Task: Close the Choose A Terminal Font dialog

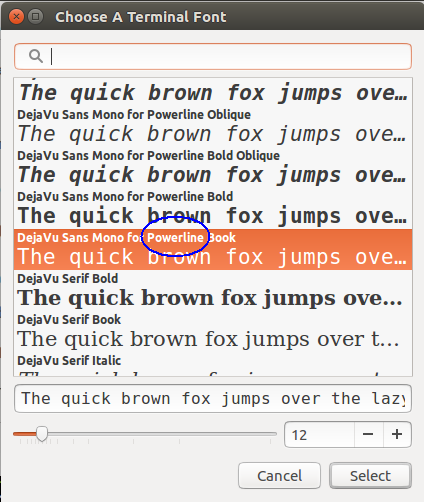Action: coord(16,16)
